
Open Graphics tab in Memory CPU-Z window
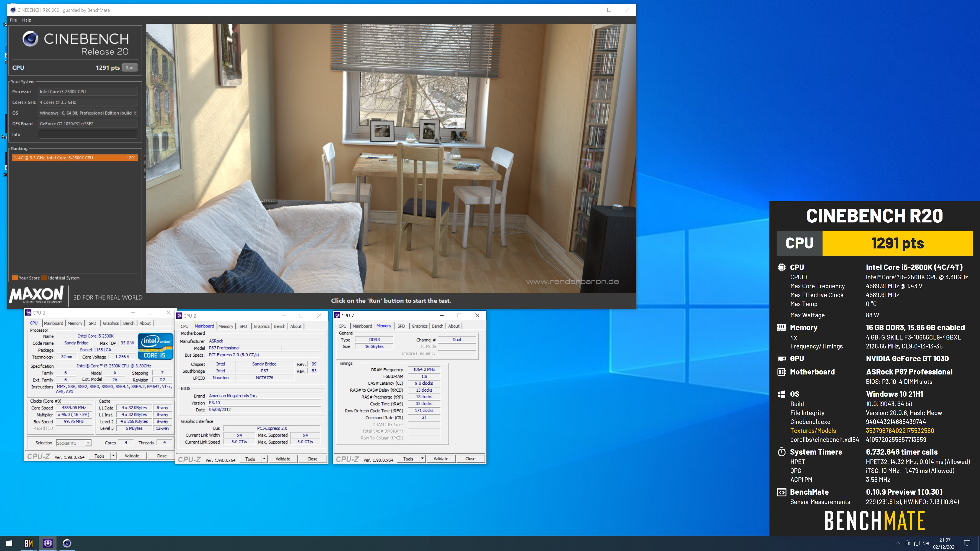pos(420,326)
